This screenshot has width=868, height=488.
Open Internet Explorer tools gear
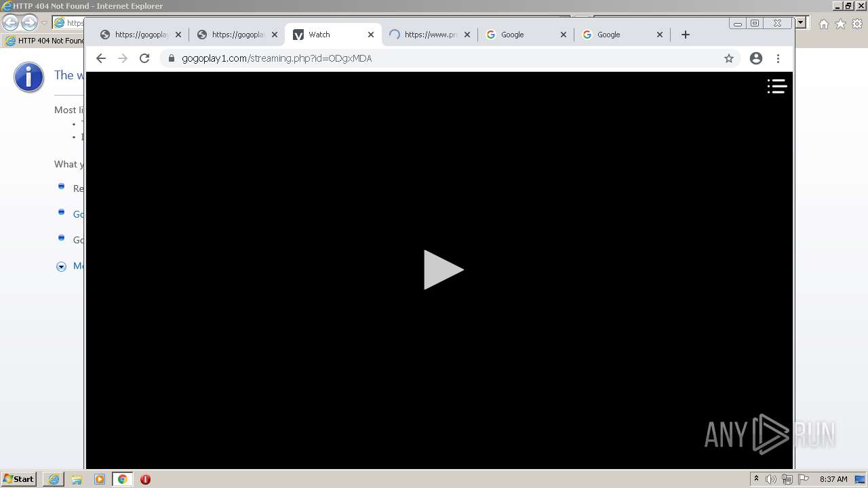pos(857,24)
